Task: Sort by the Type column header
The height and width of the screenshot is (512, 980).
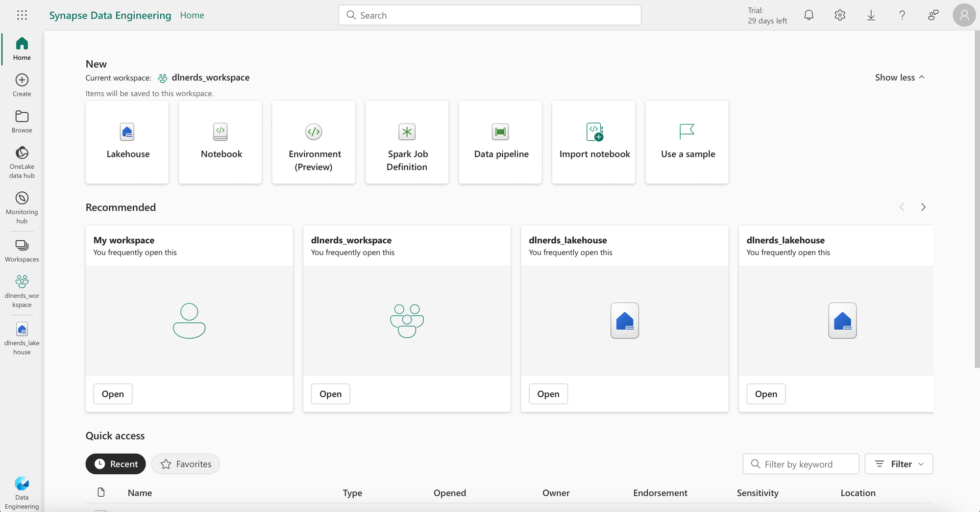Action: click(x=352, y=493)
